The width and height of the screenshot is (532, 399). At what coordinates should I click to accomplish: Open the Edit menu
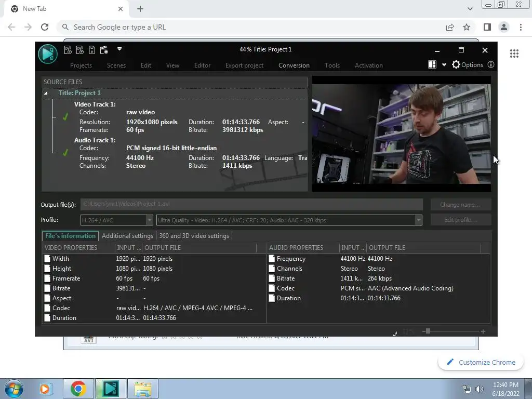point(146,65)
